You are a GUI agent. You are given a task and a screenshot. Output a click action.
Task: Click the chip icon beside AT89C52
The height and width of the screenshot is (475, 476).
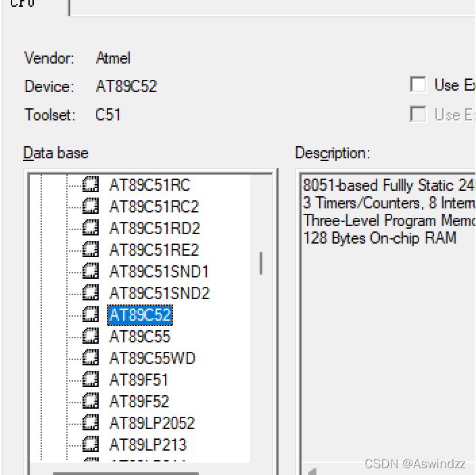click(91, 315)
